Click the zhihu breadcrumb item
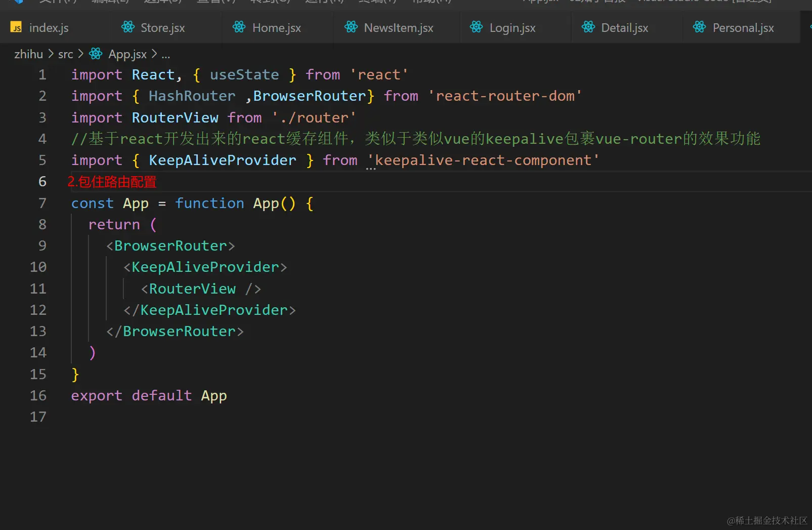The height and width of the screenshot is (530, 812). [x=28, y=54]
